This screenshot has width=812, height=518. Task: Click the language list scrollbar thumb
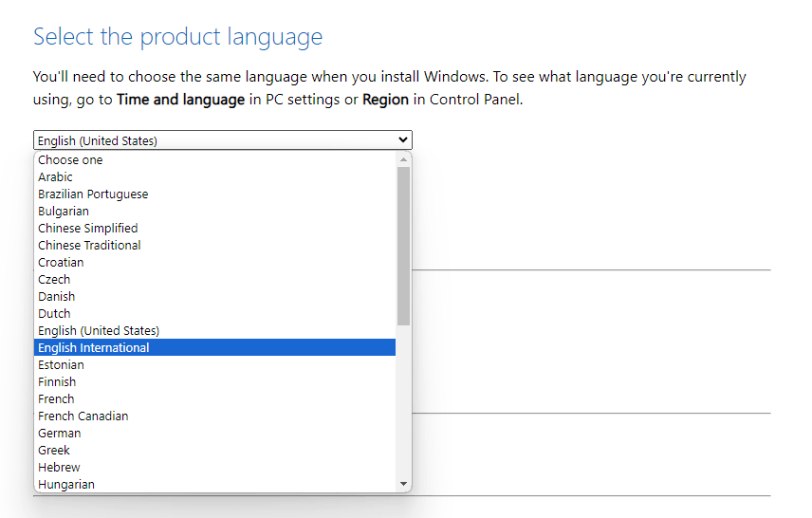(403, 246)
